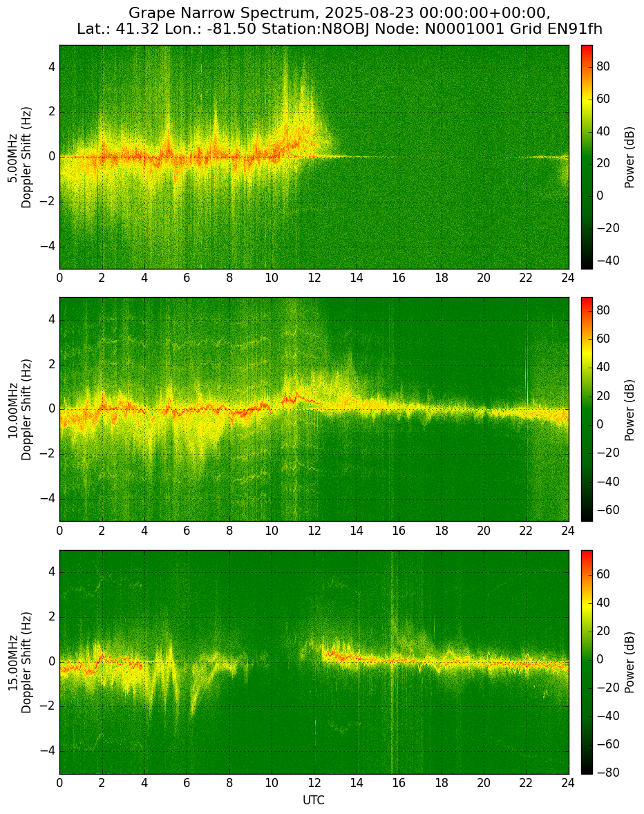Click the bottom colorbar for 15 MHz power
Image resolution: width=644 pixels, height=814 pixels.
point(587,662)
